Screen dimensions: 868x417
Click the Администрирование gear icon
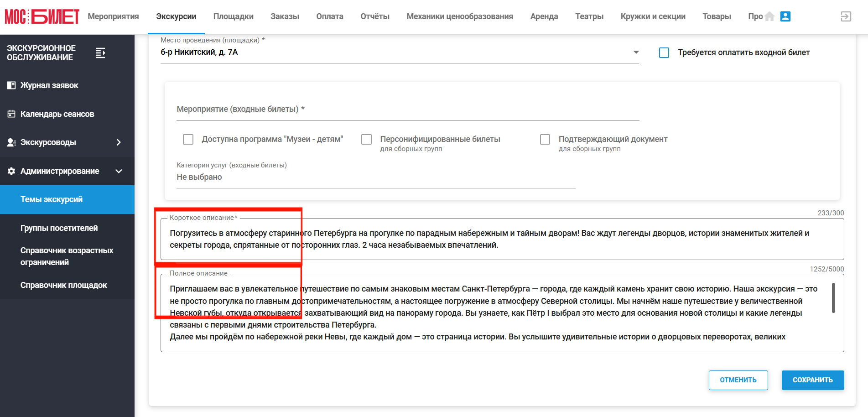pyautogui.click(x=11, y=171)
